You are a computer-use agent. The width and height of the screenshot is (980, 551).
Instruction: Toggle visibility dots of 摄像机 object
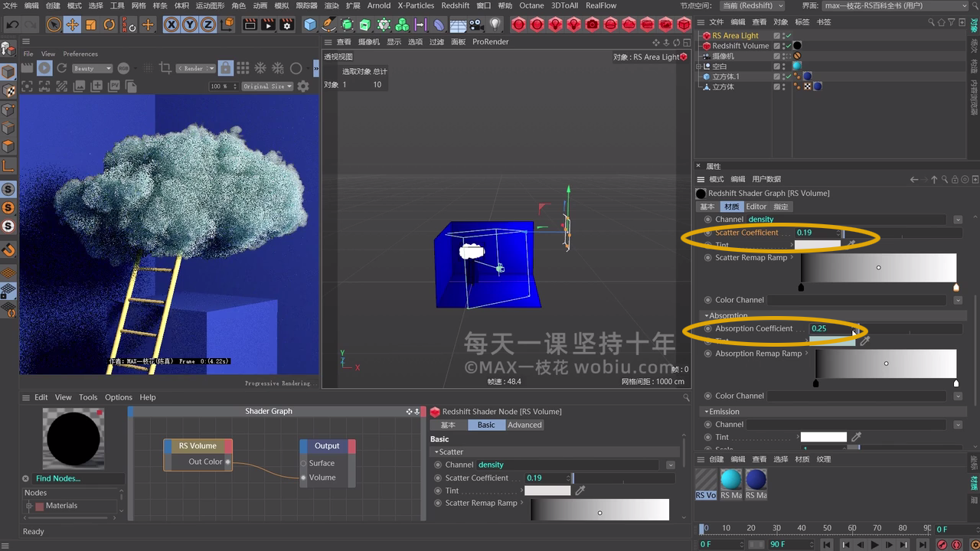click(785, 56)
